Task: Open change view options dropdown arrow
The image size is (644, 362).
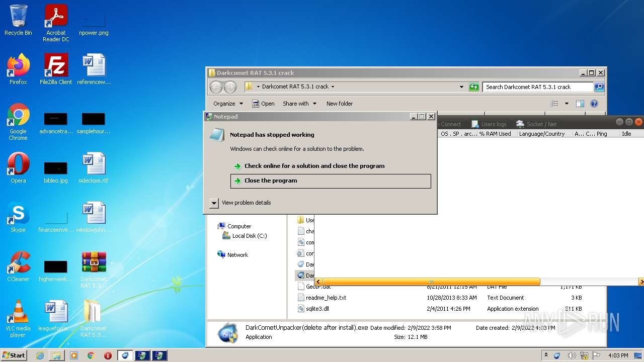Action: (567, 104)
